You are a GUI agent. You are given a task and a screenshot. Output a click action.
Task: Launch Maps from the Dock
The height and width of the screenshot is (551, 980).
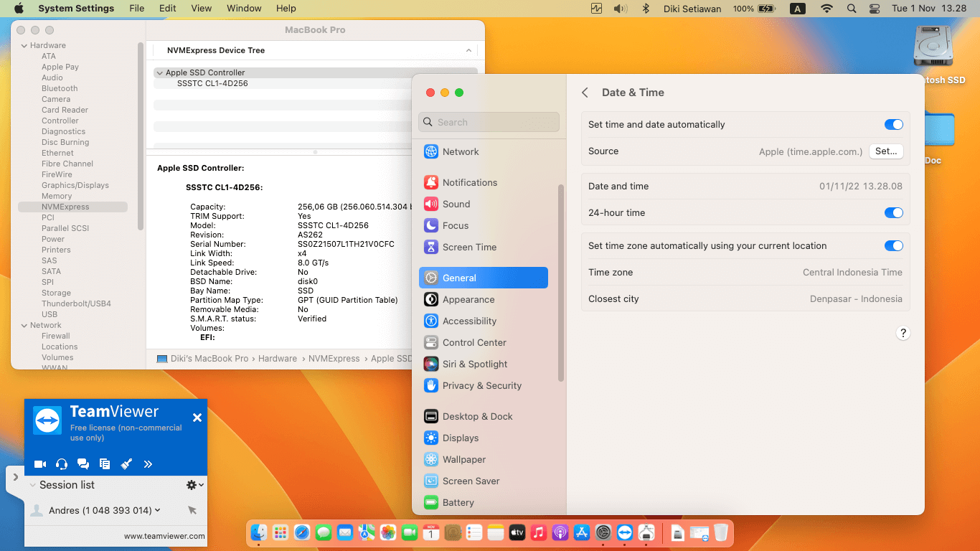[367, 532]
